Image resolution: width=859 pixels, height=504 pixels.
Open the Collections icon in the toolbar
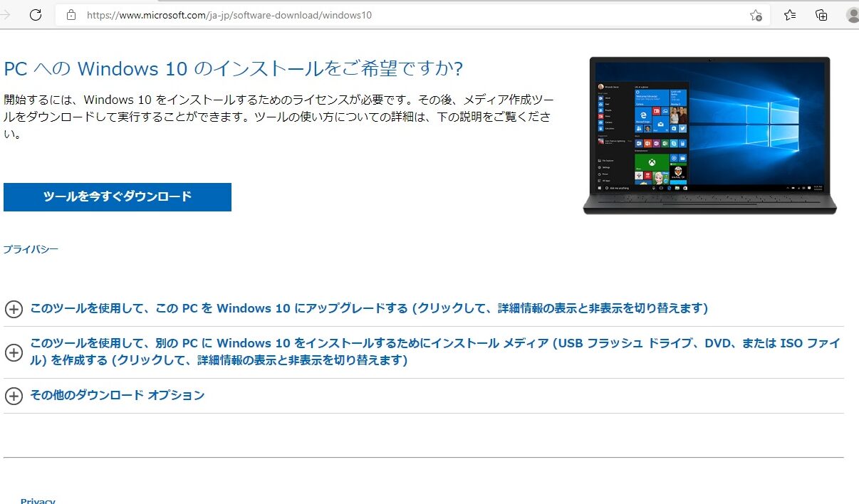821,15
